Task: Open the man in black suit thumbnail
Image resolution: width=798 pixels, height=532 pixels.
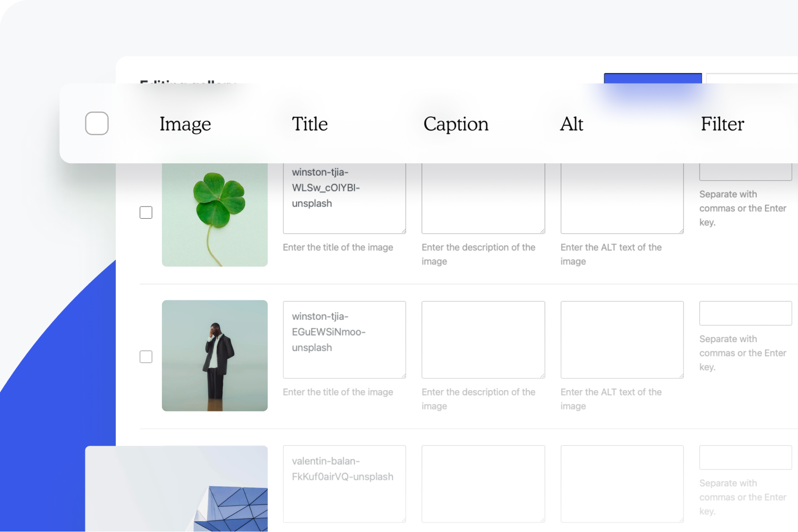Action: pos(215,355)
